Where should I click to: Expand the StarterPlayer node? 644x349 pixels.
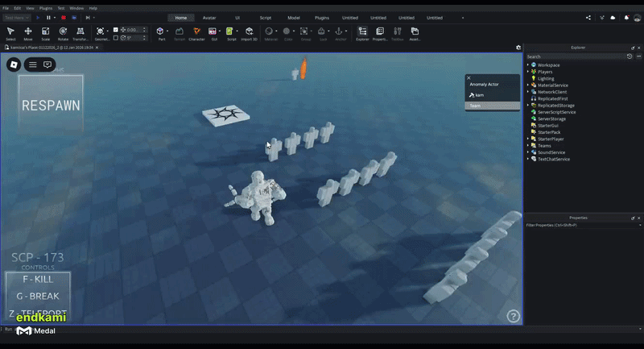528,139
